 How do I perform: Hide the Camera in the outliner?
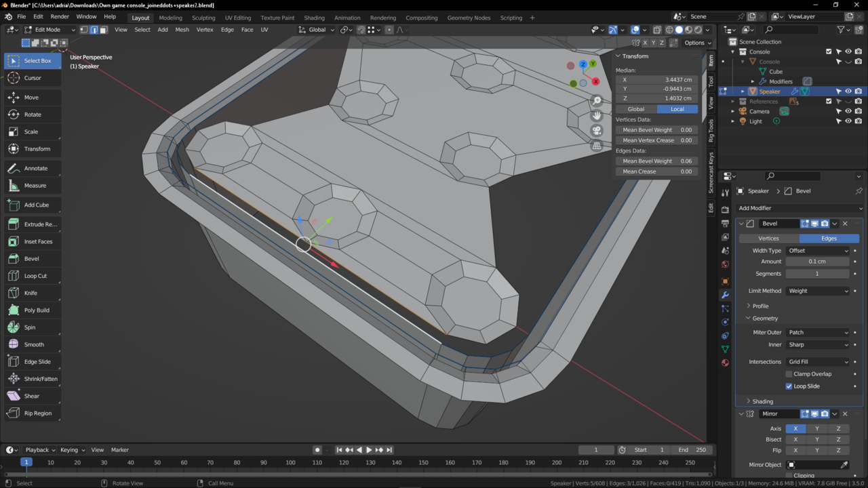coord(848,111)
